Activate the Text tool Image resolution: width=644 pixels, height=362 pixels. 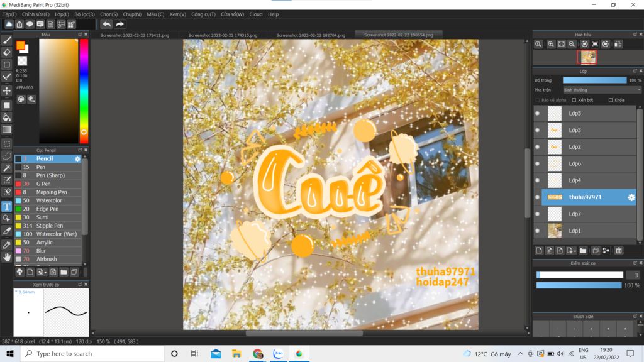tap(7, 206)
